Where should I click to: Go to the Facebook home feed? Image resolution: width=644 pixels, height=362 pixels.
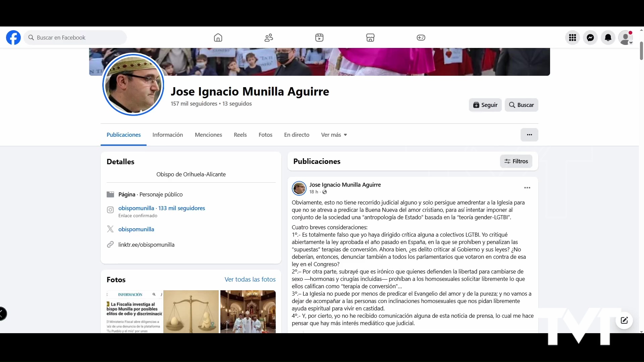tap(218, 38)
